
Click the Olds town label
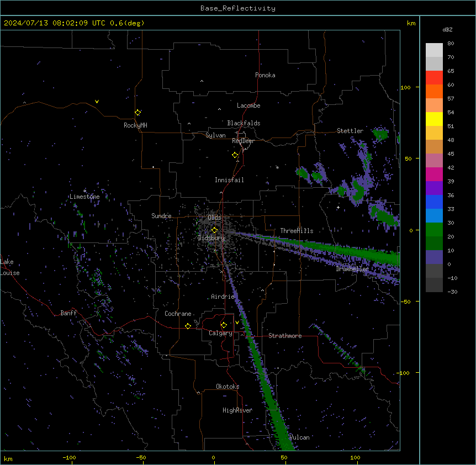214,218
